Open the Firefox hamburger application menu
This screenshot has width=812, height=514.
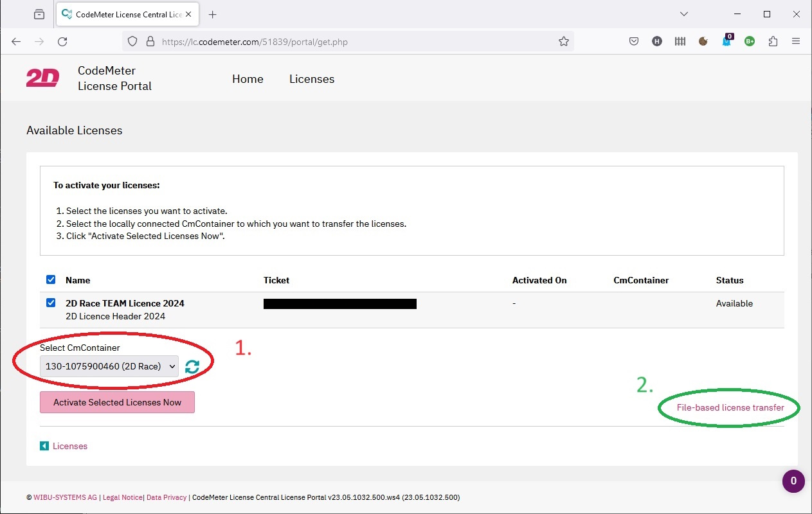(x=795, y=41)
